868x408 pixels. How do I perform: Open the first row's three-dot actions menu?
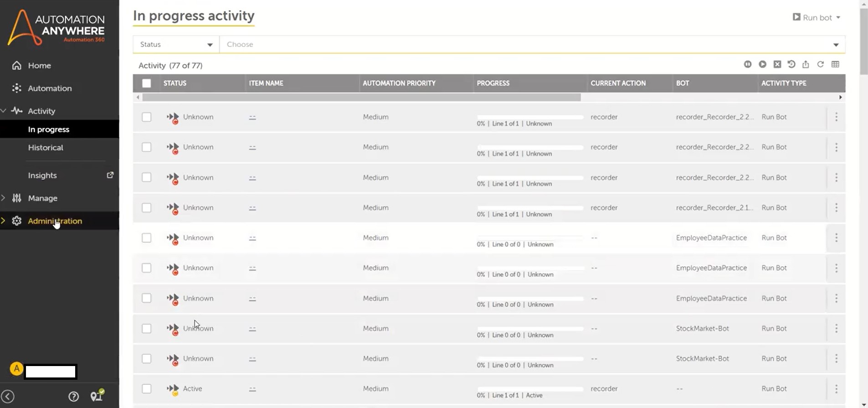tap(836, 117)
